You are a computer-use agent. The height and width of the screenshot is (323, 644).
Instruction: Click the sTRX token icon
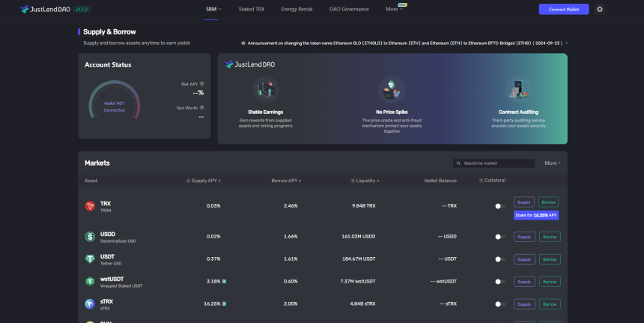pos(90,304)
